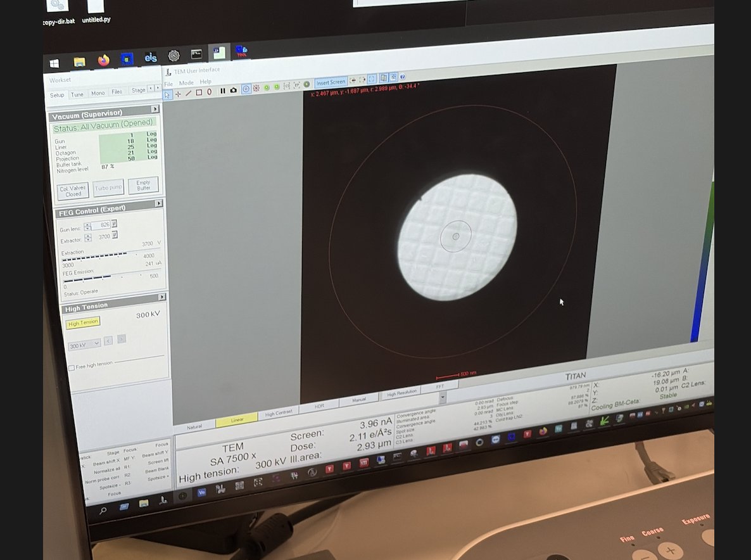Open File Explorer from the top taskbar

coord(80,62)
